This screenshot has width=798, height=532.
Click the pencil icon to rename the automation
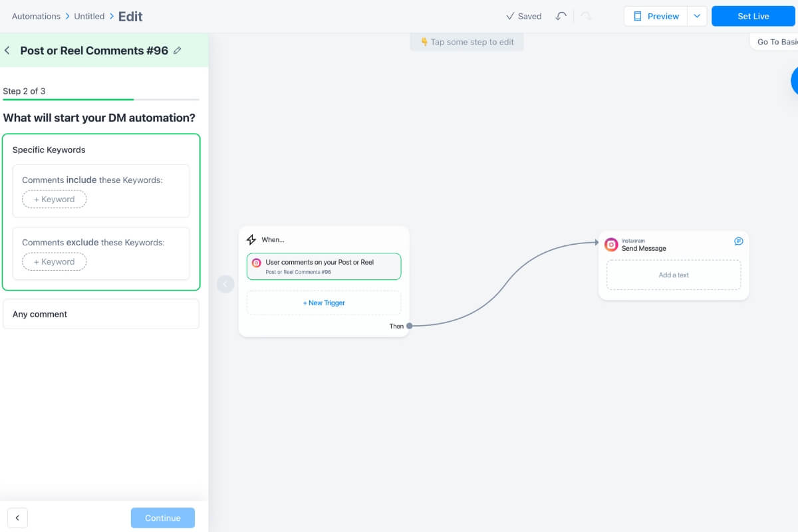[x=177, y=50]
